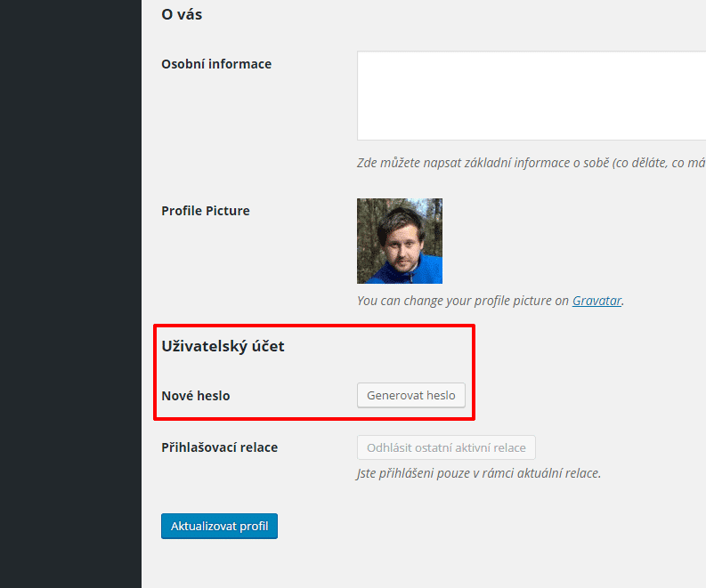Click the Generovat heslo button
Screen dimensions: 706x588
pos(411,396)
